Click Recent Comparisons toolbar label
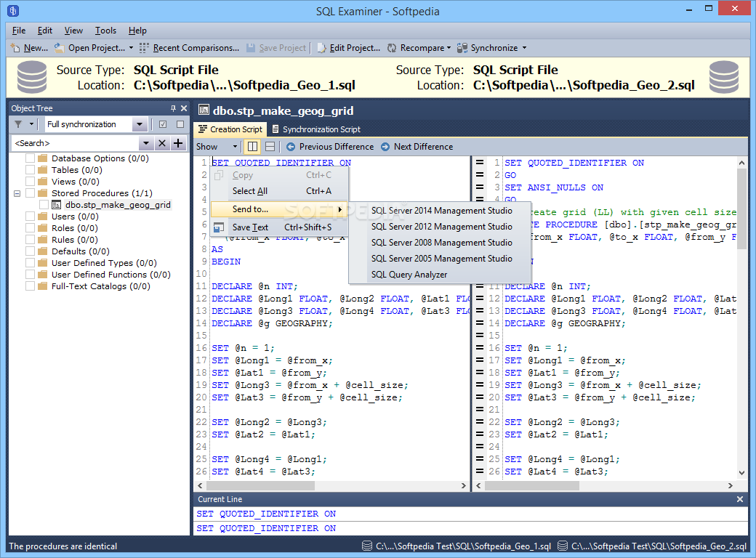 196,48
